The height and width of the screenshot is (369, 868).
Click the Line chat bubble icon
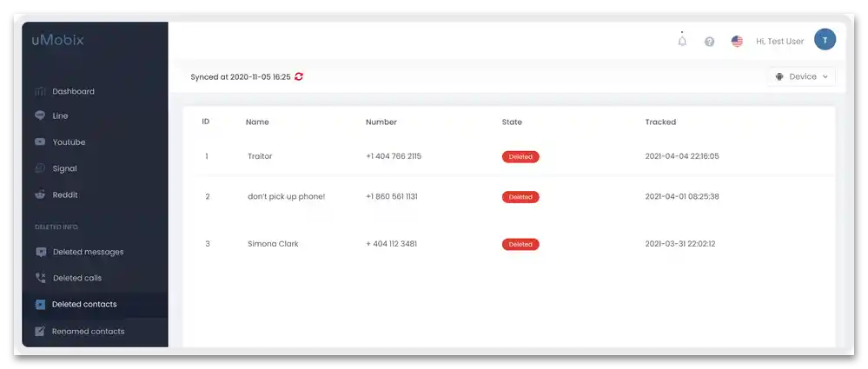point(40,115)
